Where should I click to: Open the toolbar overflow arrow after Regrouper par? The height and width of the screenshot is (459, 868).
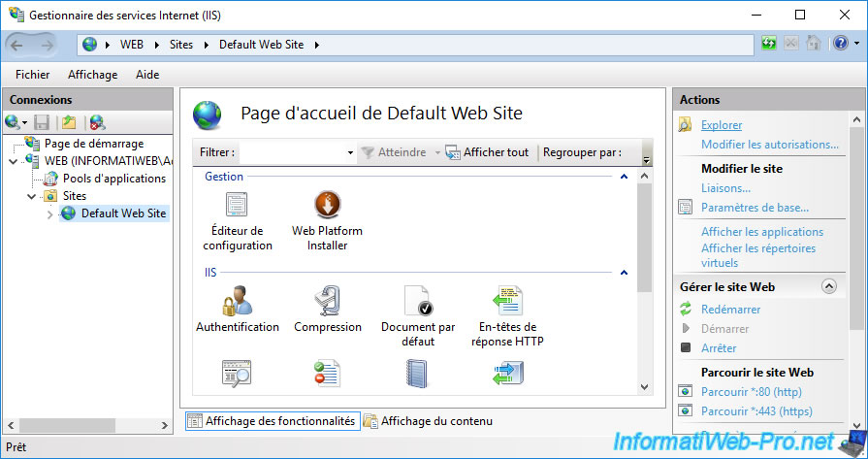coord(646,159)
